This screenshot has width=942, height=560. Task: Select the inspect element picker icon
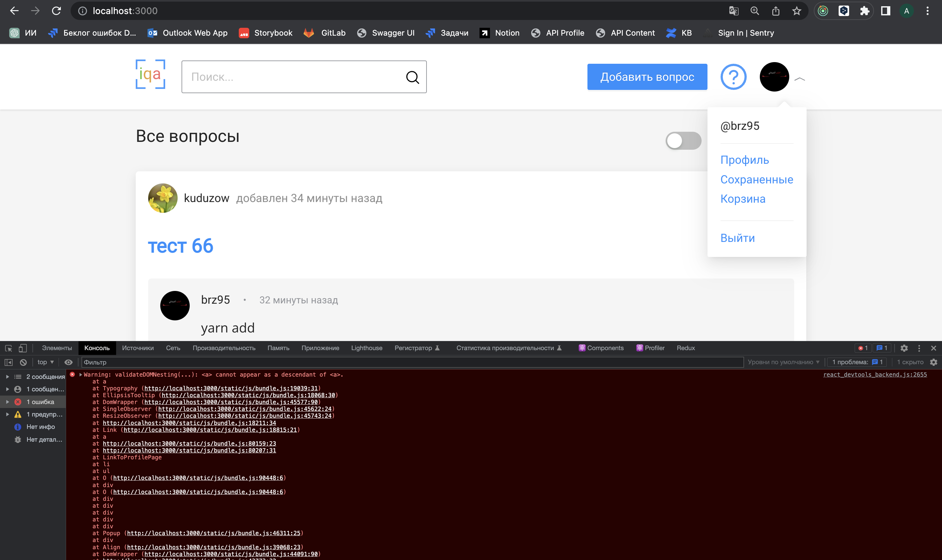(x=8, y=348)
